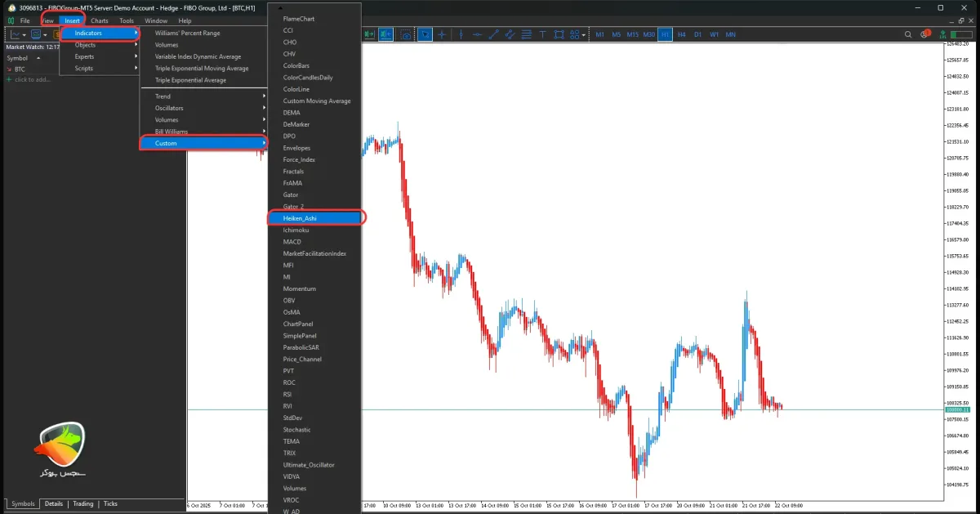Switch to the Trading tab

(x=83, y=504)
